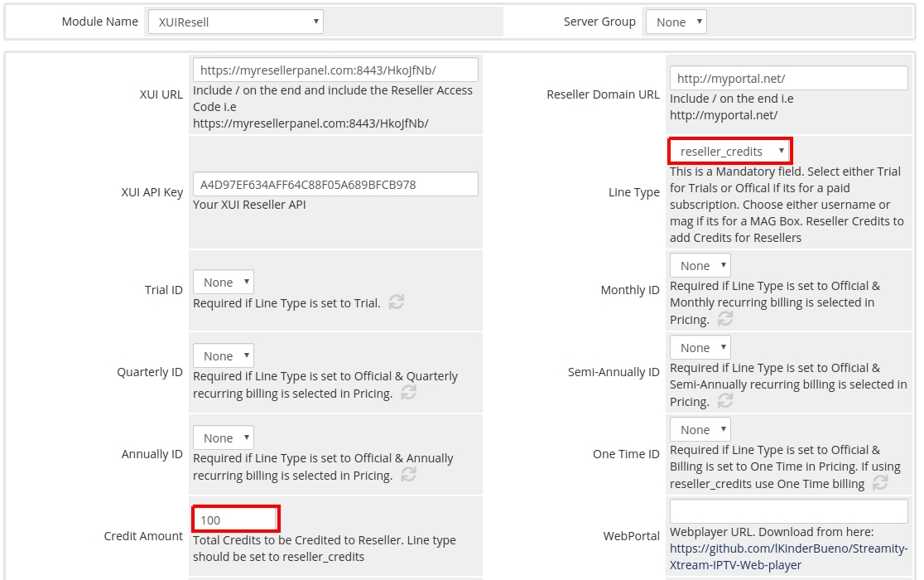Click the Reseller Domain URL field
This screenshot has width=924, height=580.
click(x=788, y=79)
